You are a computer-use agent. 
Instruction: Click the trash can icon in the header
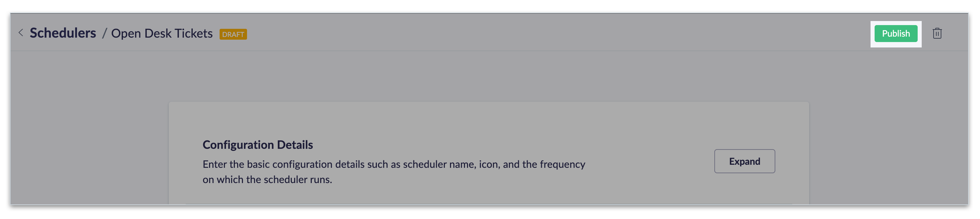click(937, 34)
